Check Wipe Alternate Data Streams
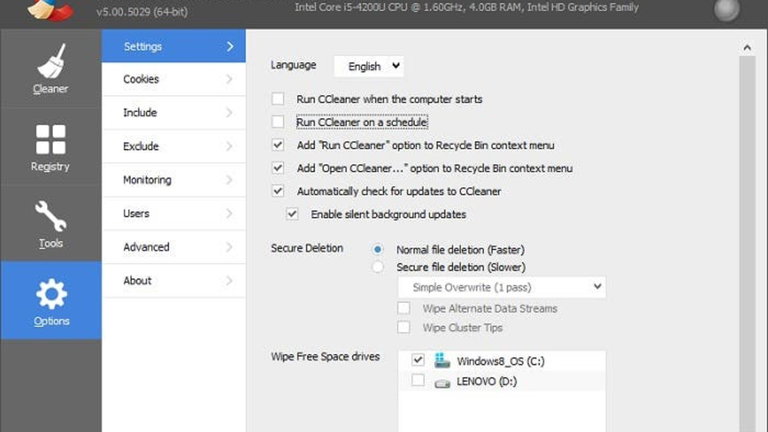The height and width of the screenshot is (432, 768). coord(404,308)
